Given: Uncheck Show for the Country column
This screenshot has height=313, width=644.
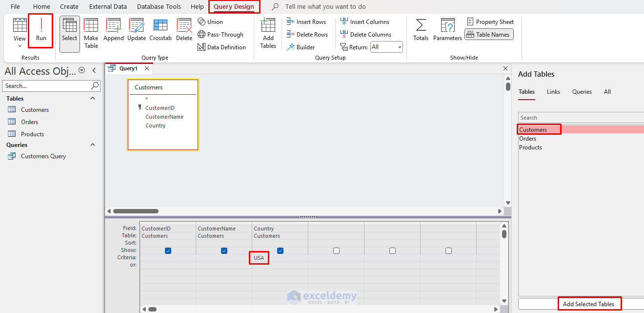Looking at the screenshot, I should click(280, 250).
